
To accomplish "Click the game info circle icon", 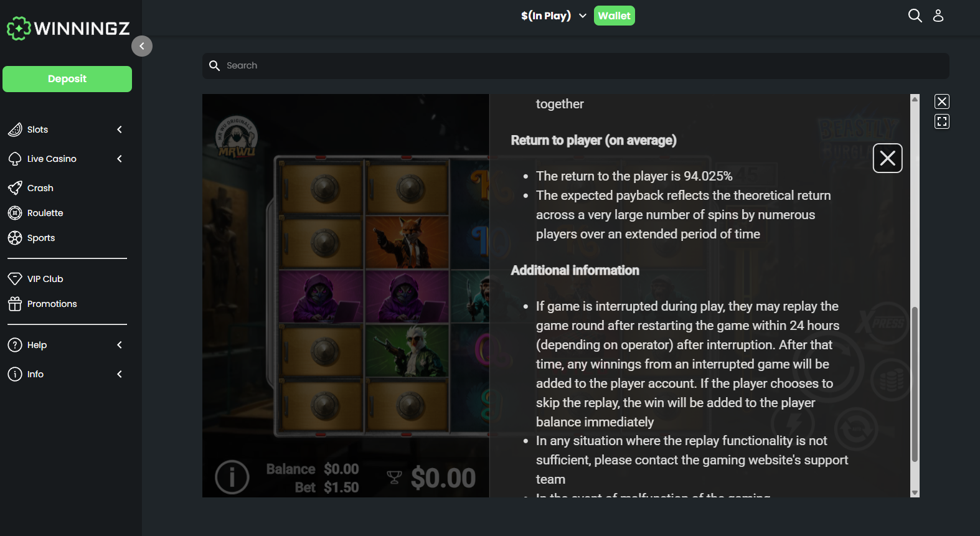I will tap(232, 477).
